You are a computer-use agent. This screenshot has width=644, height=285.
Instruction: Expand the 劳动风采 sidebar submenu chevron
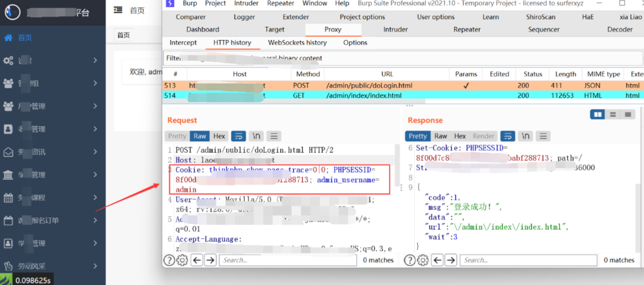(95, 266)
